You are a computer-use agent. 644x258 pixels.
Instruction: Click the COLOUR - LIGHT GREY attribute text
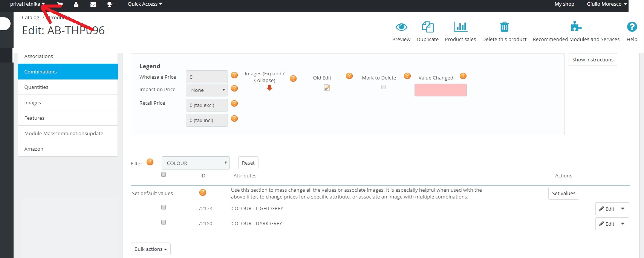[257, 209]
